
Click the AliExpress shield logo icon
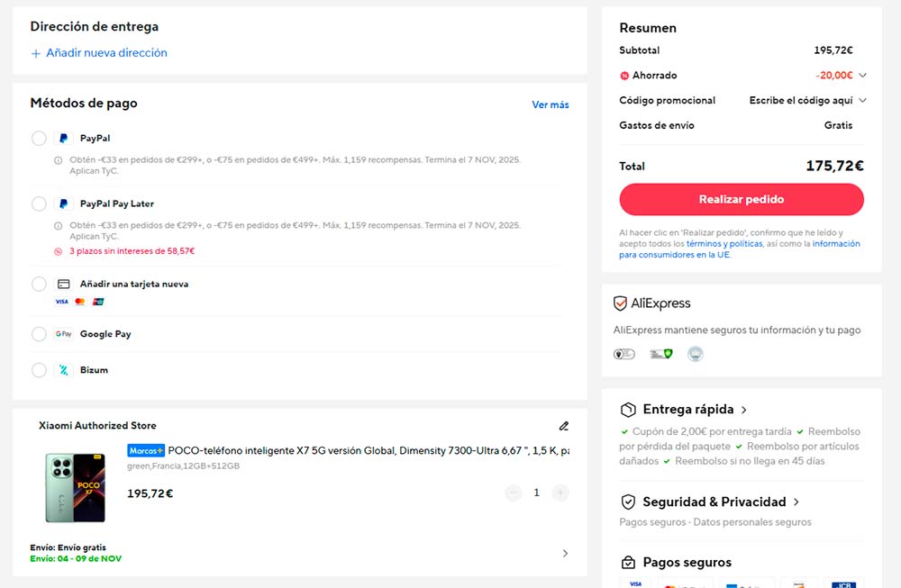coord(620,303)
